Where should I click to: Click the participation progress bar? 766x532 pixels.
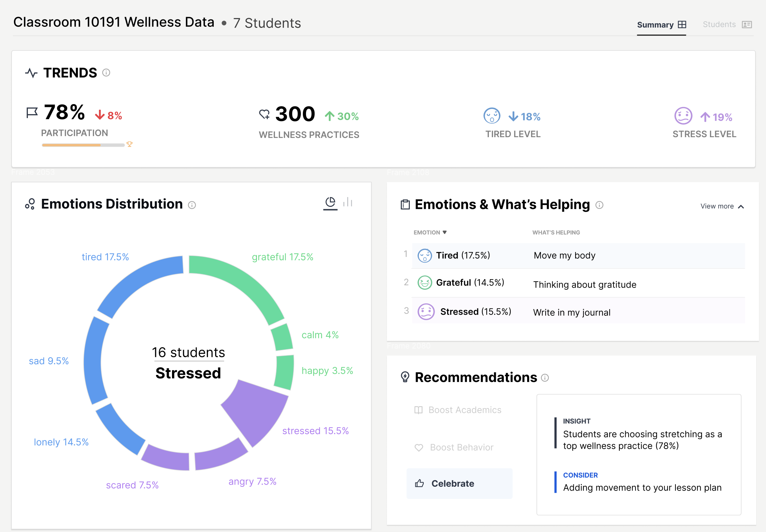(x=83, y=145)
